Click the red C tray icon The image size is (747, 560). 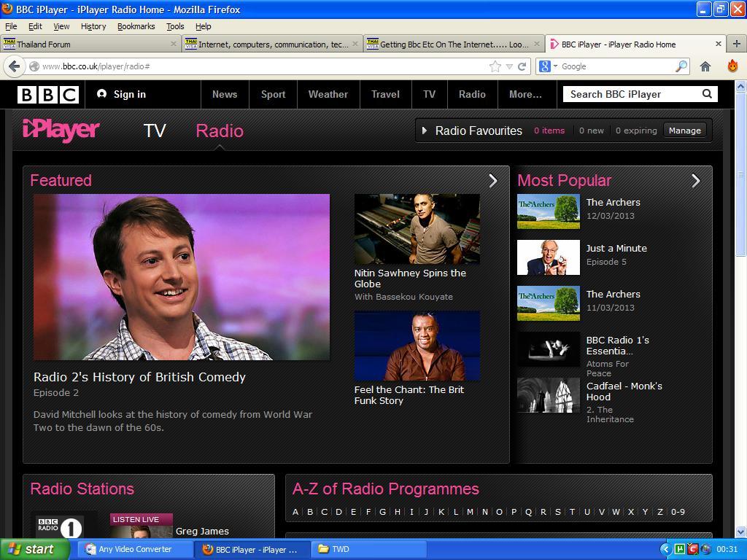(693, 550)
